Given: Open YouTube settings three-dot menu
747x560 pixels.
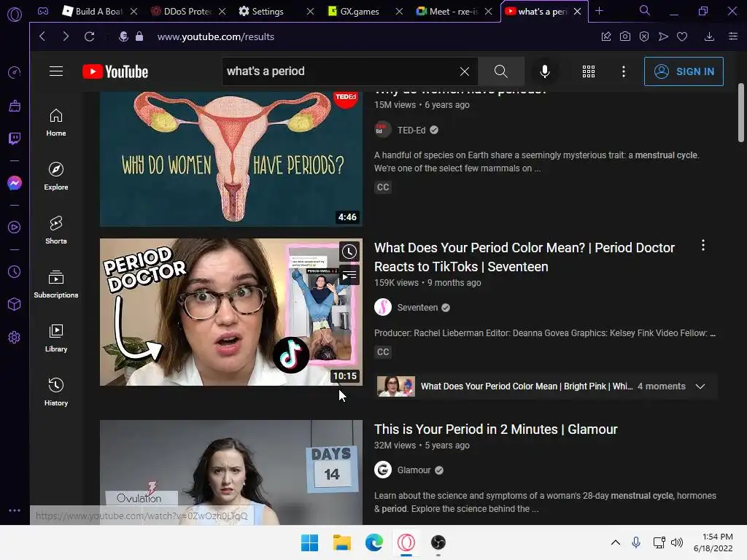Looking at the screenshot, I should pos(624,71).
